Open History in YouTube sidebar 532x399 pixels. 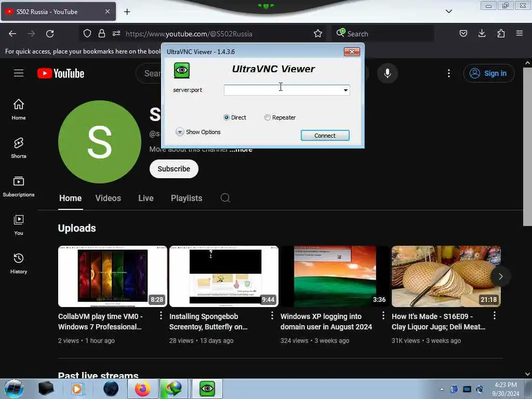(19, 263)
